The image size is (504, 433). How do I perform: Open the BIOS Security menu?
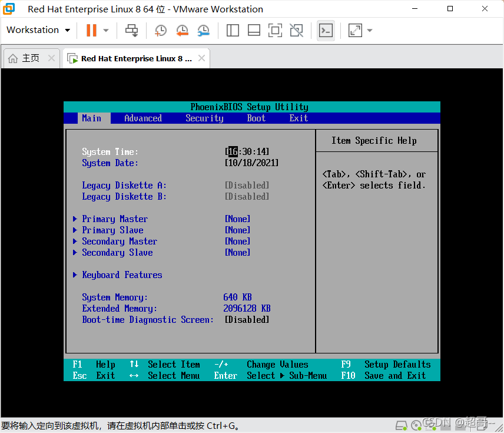(x=204, y=118)
